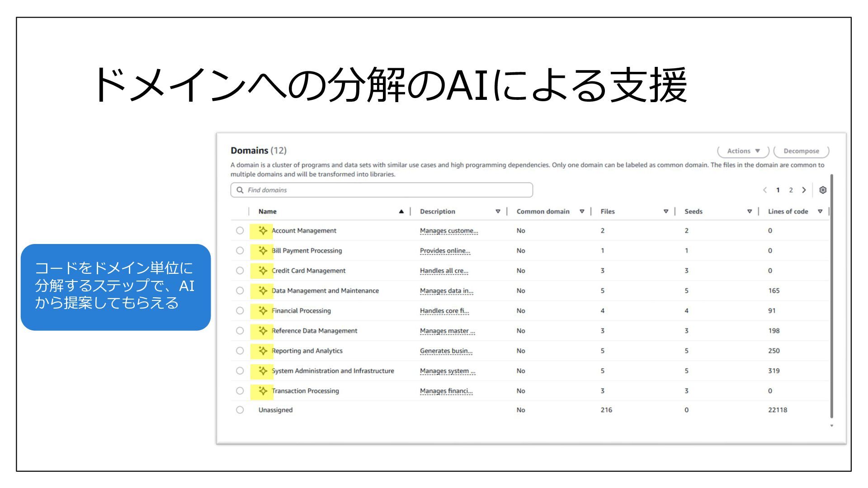Image resolution: width=868 pixels, height=488 pixels.
Task: Sort by Files column arrow
Action: point(665,211)
